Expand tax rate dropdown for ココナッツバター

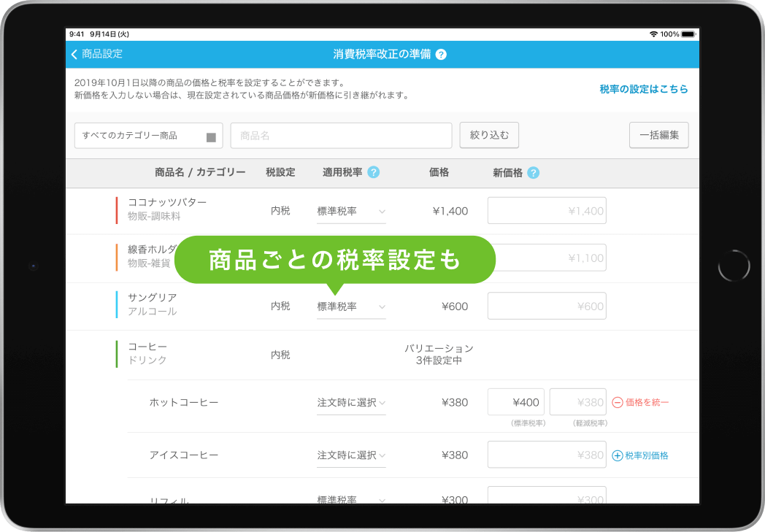coord(351,212)
